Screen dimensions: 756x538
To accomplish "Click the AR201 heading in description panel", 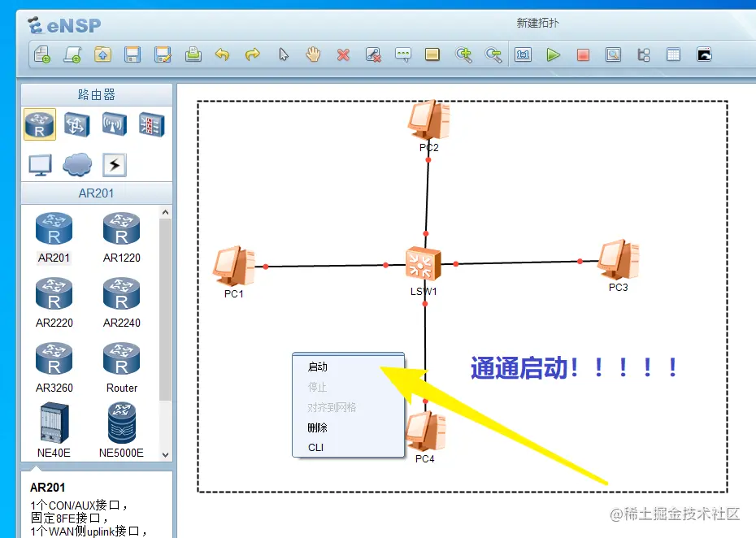I will (x=48, y=488).
